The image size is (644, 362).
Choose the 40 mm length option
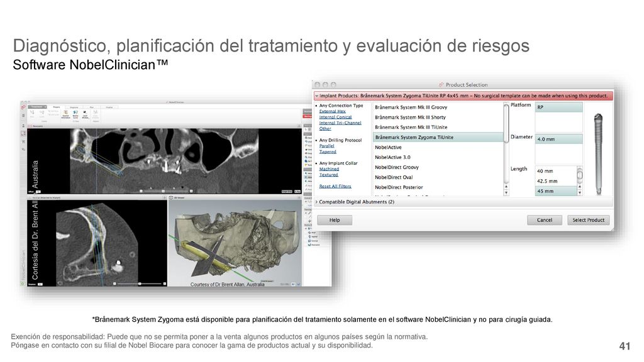pos(556,171)
